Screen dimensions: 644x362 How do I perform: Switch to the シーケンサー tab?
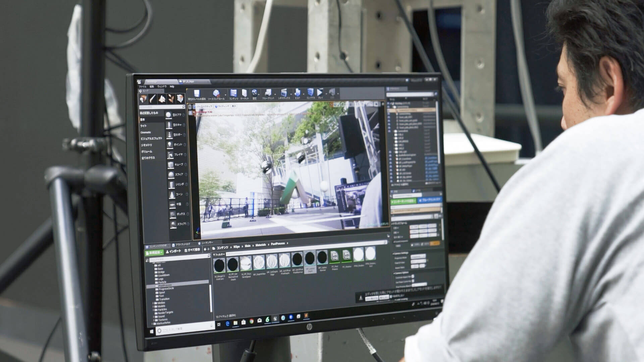[206, 243]
